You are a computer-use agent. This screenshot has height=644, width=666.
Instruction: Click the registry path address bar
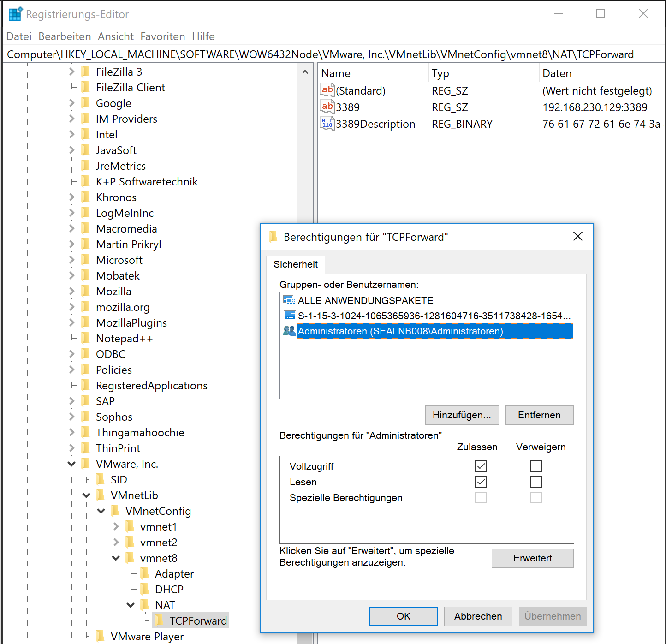[x=334, y=54]
